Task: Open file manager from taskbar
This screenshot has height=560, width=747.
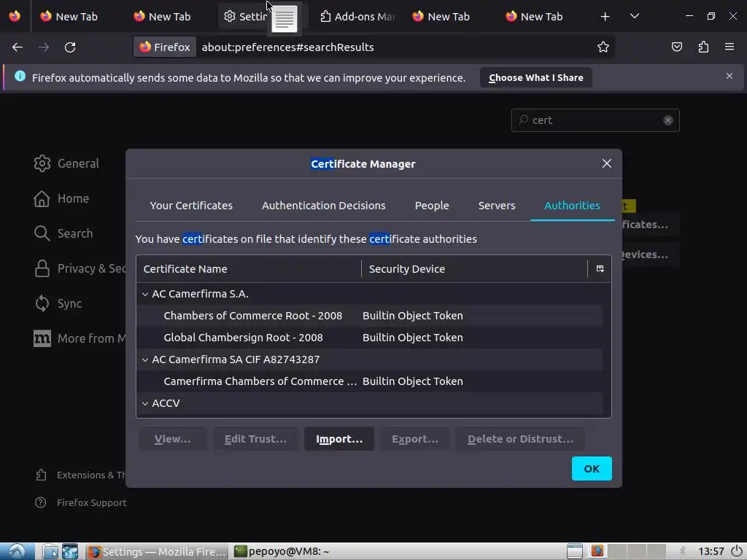Action: 50,551
